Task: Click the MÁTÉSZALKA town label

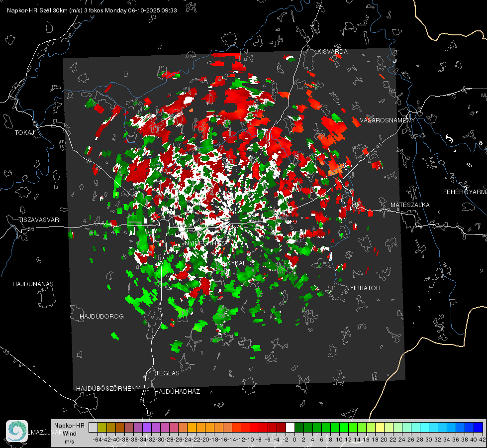Action: click(410, 205)
